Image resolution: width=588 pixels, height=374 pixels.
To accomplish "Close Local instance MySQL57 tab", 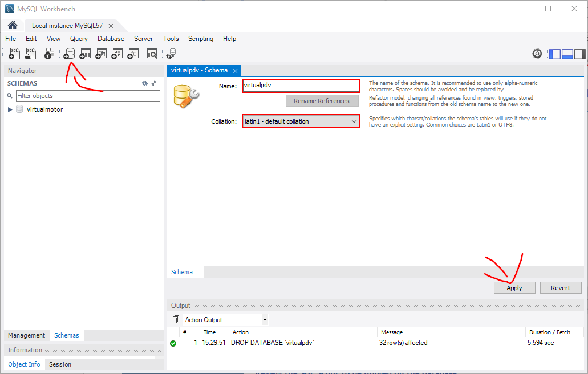I will pos(111,26).
